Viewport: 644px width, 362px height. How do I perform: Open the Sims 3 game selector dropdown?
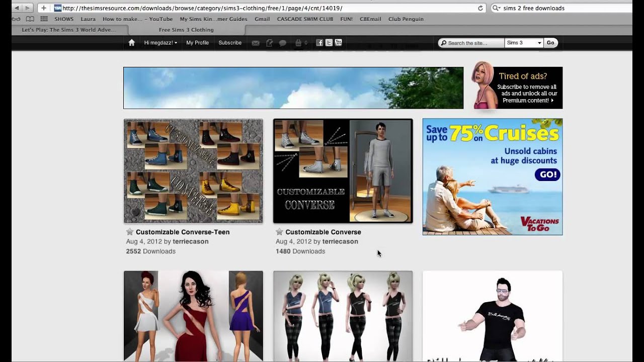click(524, 43)
